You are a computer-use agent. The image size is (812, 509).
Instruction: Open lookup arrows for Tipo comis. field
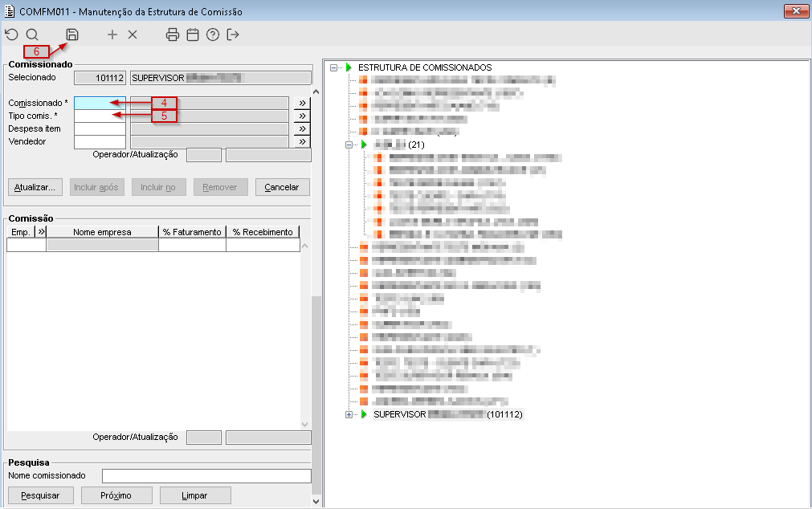click(x=302, y=116)
